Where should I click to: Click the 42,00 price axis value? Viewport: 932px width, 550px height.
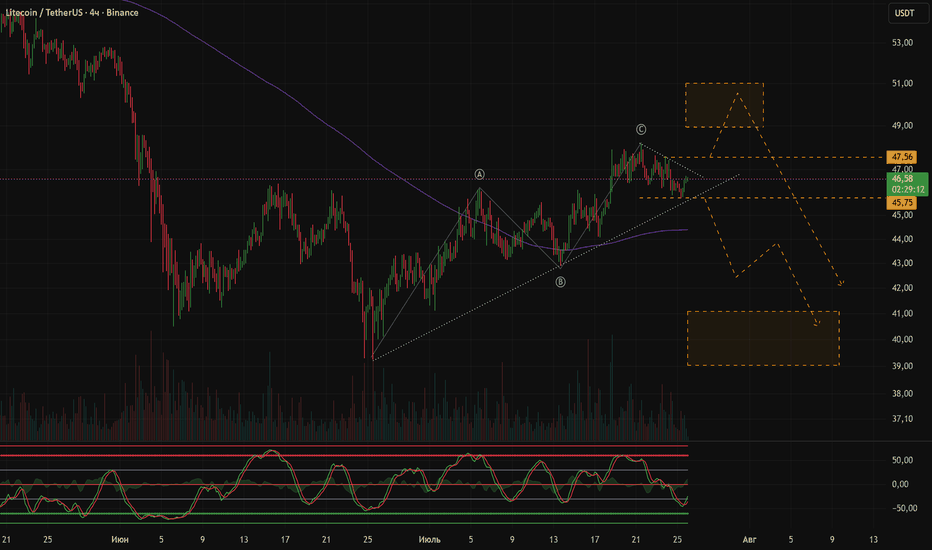click(902, 288)
